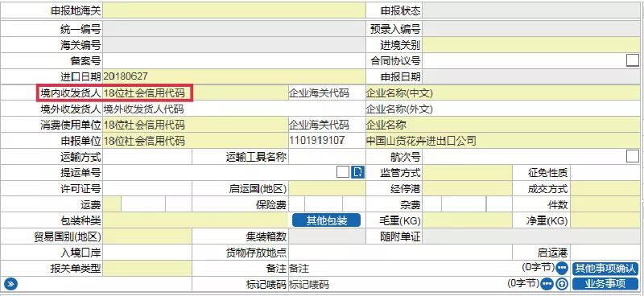Click into the 标记唛码 text field
The width and height of the screenshot is (644, 296).
coord(398,284)
